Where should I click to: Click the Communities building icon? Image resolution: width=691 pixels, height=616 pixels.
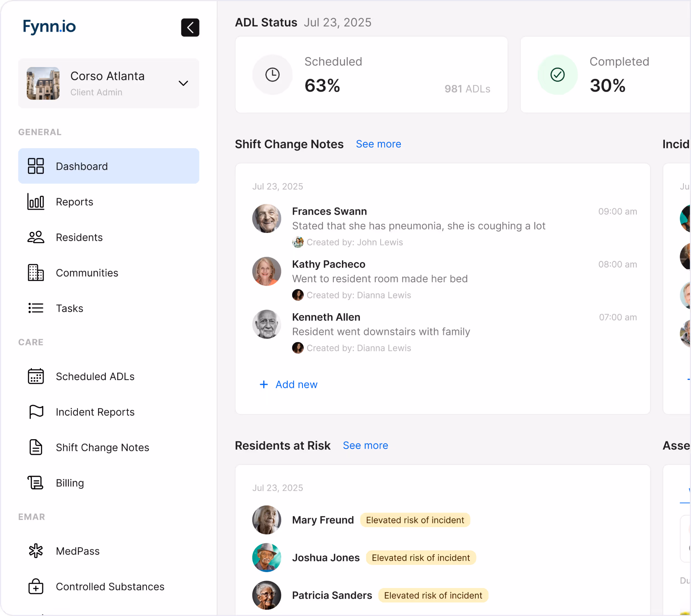coord(35,273)
